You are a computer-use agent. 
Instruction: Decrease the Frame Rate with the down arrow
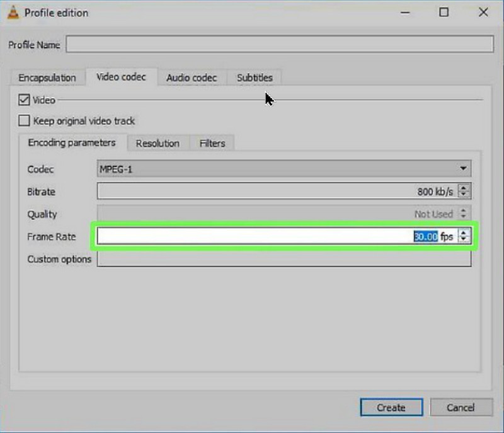pos(463,240)
